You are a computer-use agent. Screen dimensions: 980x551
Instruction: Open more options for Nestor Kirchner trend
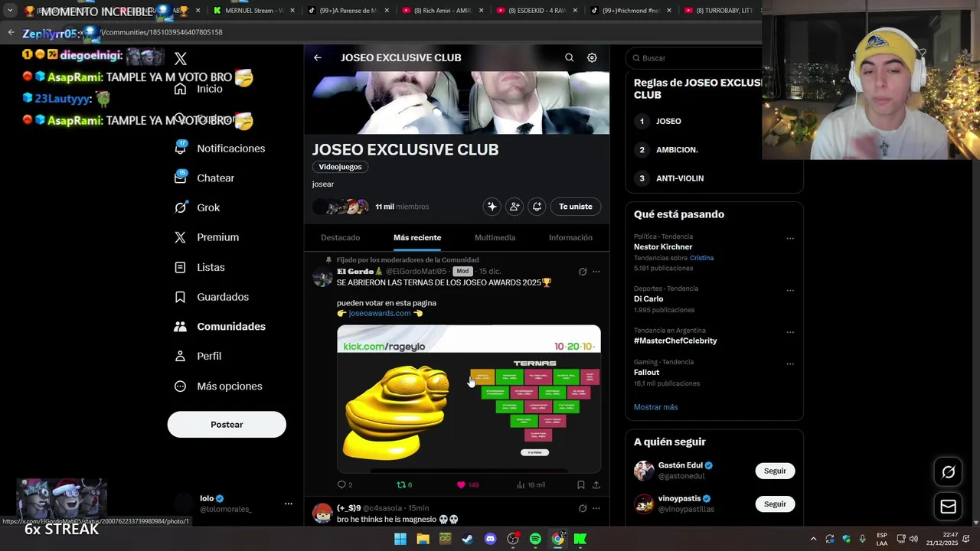point(790,238)
